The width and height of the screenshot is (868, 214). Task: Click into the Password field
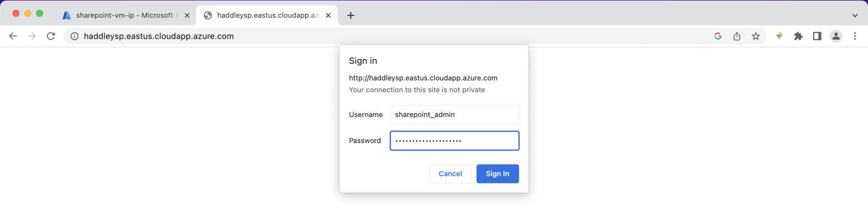[454, 141]
